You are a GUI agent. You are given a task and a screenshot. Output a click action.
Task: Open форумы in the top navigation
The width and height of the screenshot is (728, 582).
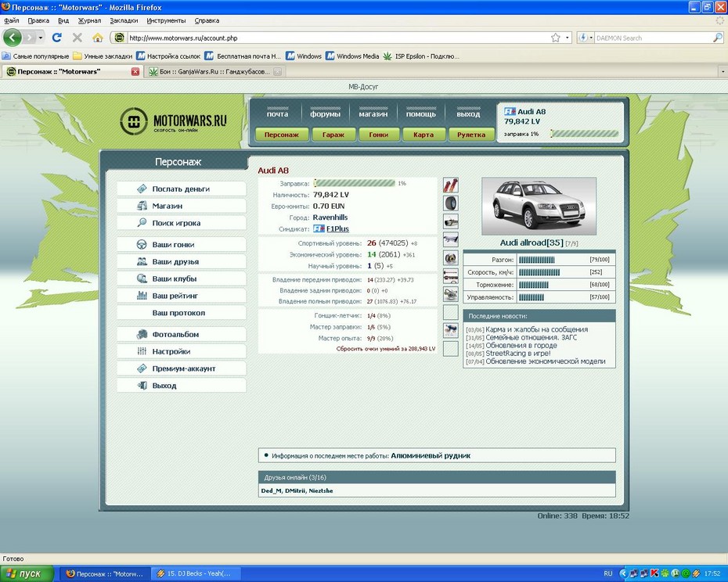pyautogui.click(x=325, y=113)
